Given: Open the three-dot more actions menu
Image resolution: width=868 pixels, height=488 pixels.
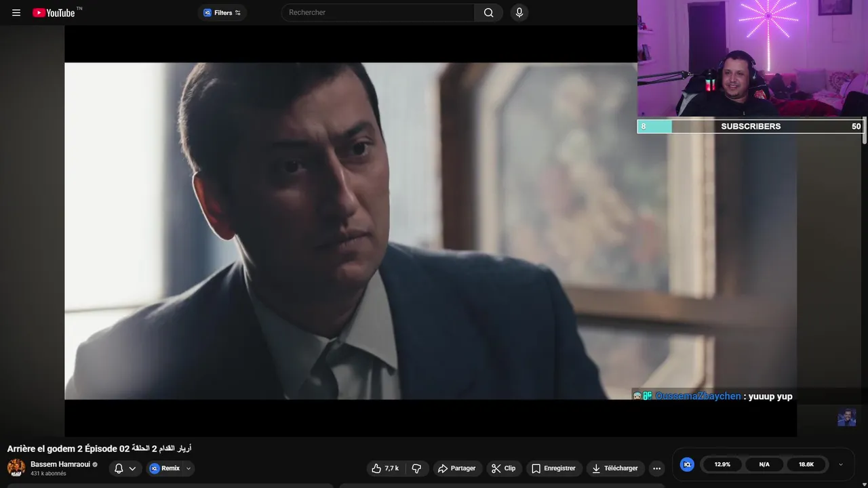Looking at the screenshot, I should click(656, 468).
